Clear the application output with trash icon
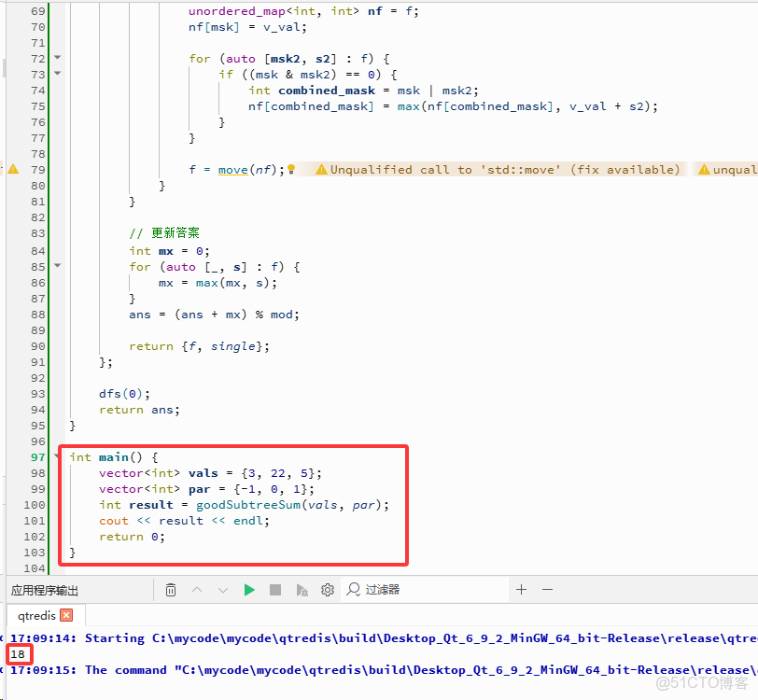This screenshot has width=758, height=700. pyautogui.click(x=171, y=590)
